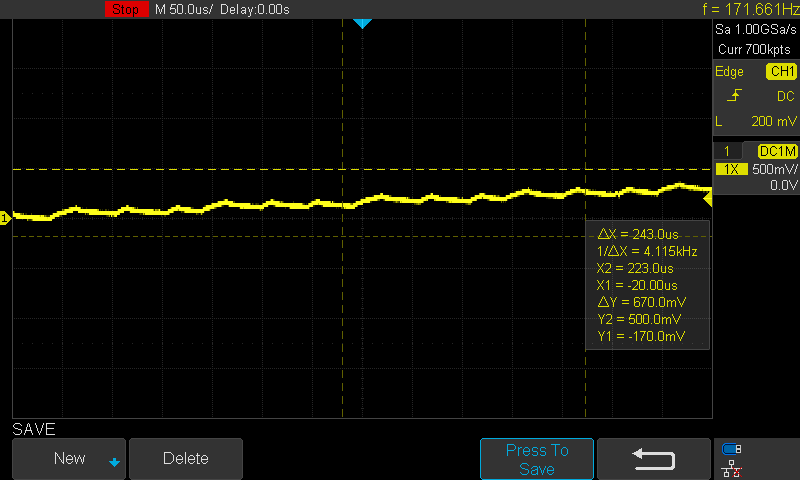Screen dimensions: 800x480
Task: Click the DC trigger coupling label
Action: 786,96
